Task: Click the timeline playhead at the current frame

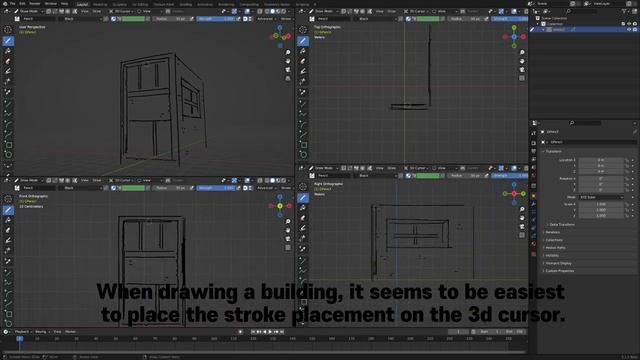Action: point(19,338)
